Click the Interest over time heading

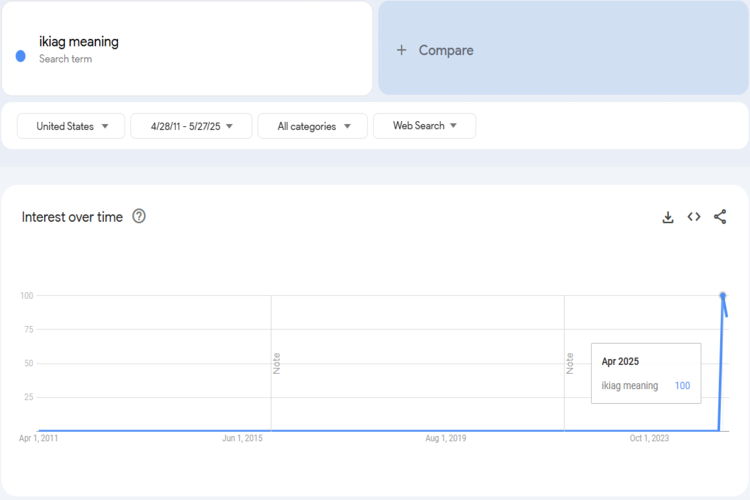tap(72, 217)
